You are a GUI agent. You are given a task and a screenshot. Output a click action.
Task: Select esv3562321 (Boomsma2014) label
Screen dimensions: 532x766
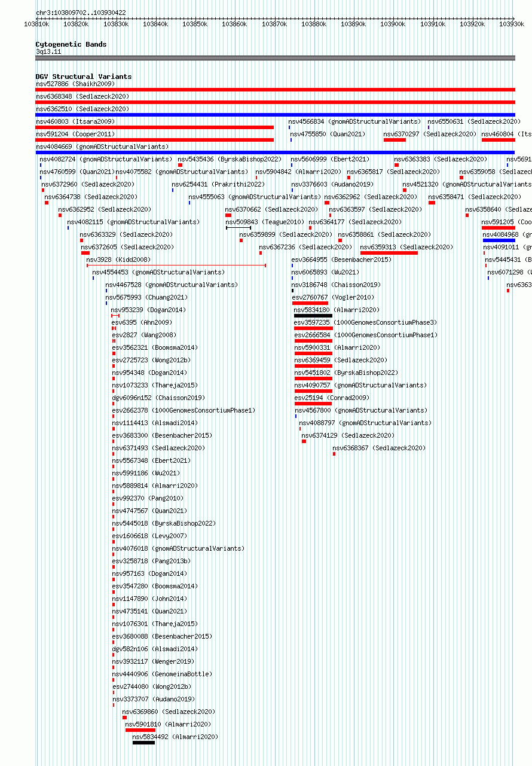pos(155,347)
